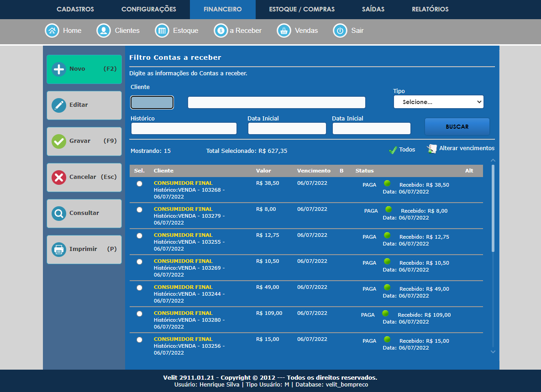Screen dimensions: 541x392
Task: Click the Sair power icon
Action: click(x=340, y=31)
